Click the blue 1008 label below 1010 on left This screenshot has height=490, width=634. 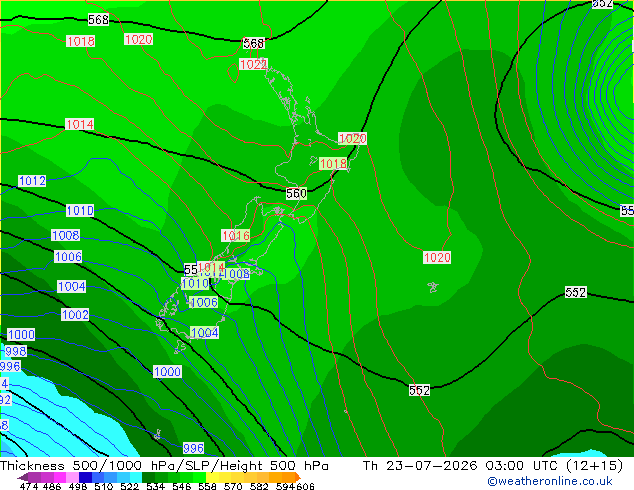[66, 235]
